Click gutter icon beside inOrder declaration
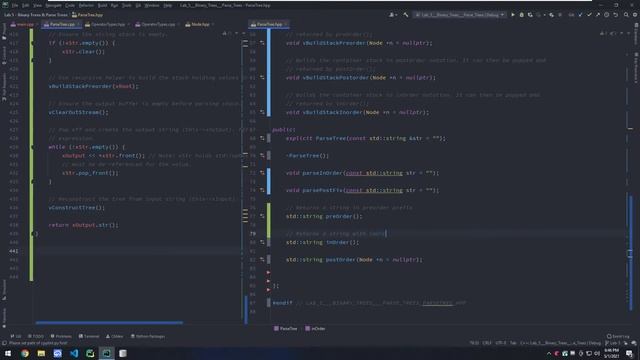 click(262, 242)
